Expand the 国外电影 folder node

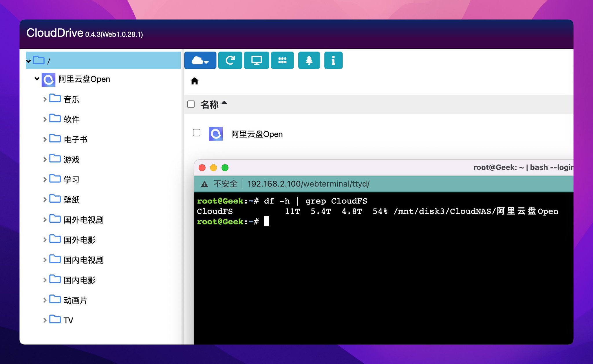point(45,239)
